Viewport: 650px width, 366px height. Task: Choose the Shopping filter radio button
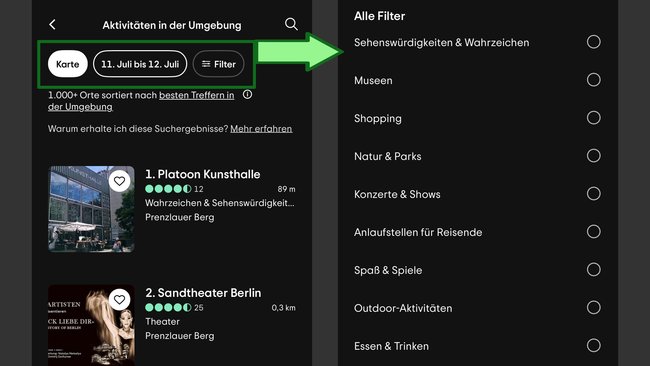click(594, 118)
